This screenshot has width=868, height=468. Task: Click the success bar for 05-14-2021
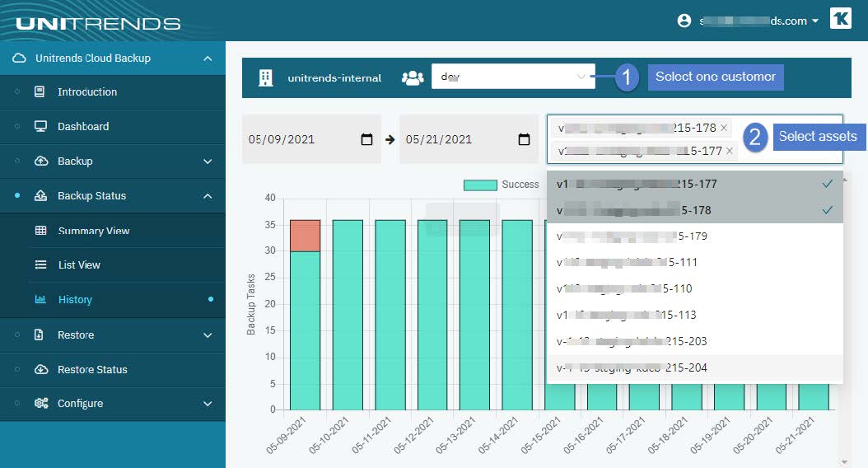(x=517, y=315)
